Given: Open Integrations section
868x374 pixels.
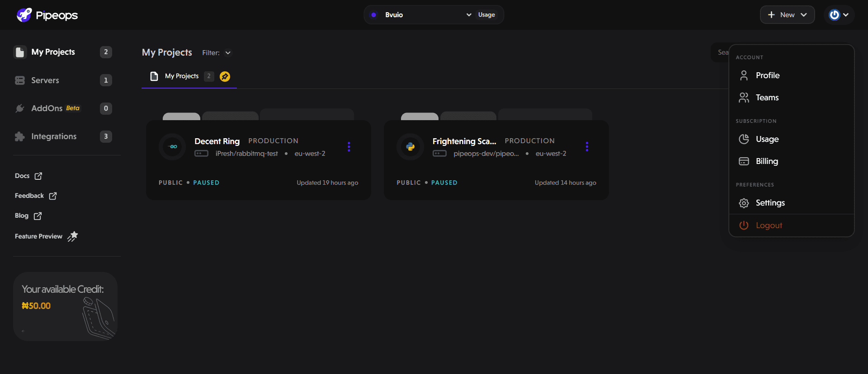Looking at the screenshot, I should pyautogui.click(x=62, y=136).
